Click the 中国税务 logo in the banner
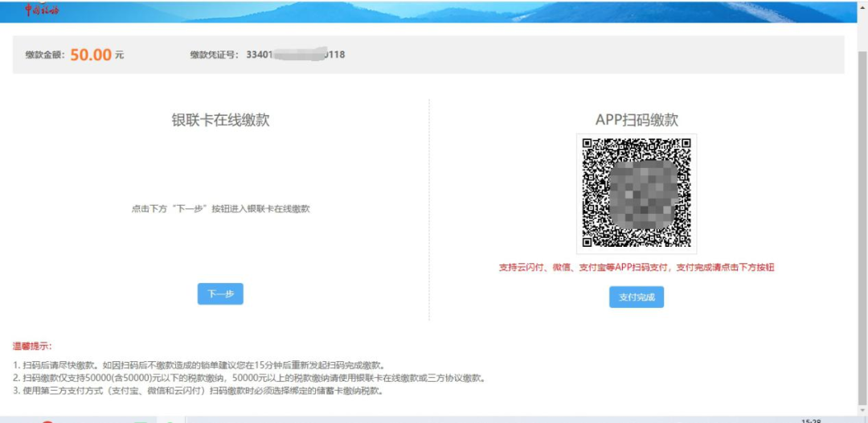This screenshot has height=423, width=868. coord(42,10)
